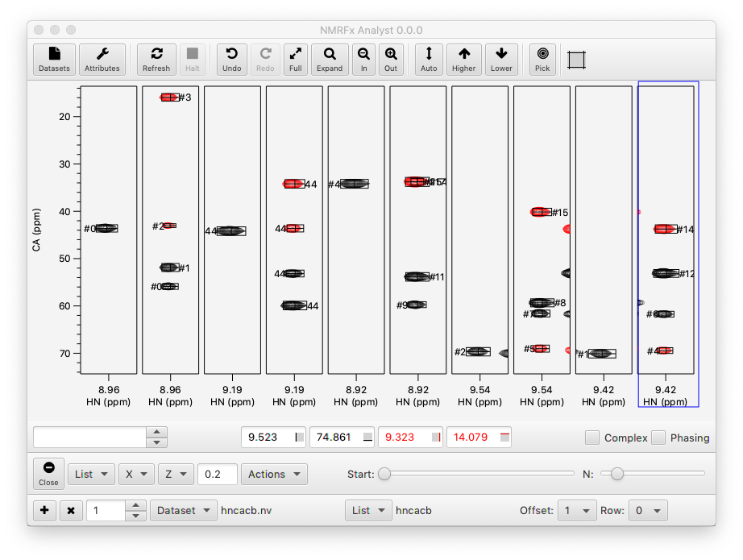This screenshot has width=743, height=560.
Task: Click the strip number field showing 1
Action: (106, 510)
